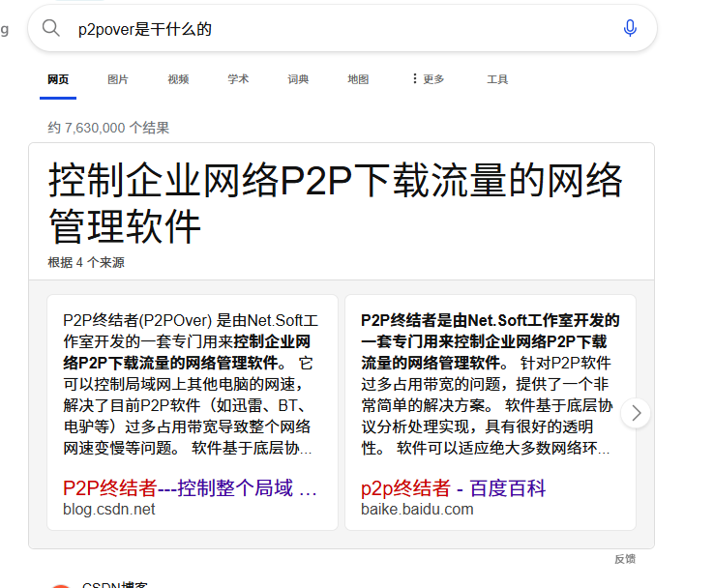Open the 视频 results tab
Screen dimensions: 714x588
click(178, 79)
